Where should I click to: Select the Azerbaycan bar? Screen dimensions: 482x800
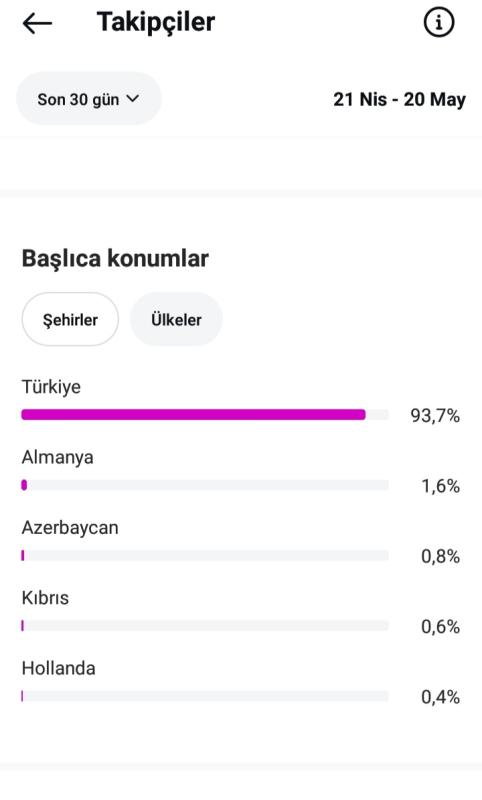(205, 556)
